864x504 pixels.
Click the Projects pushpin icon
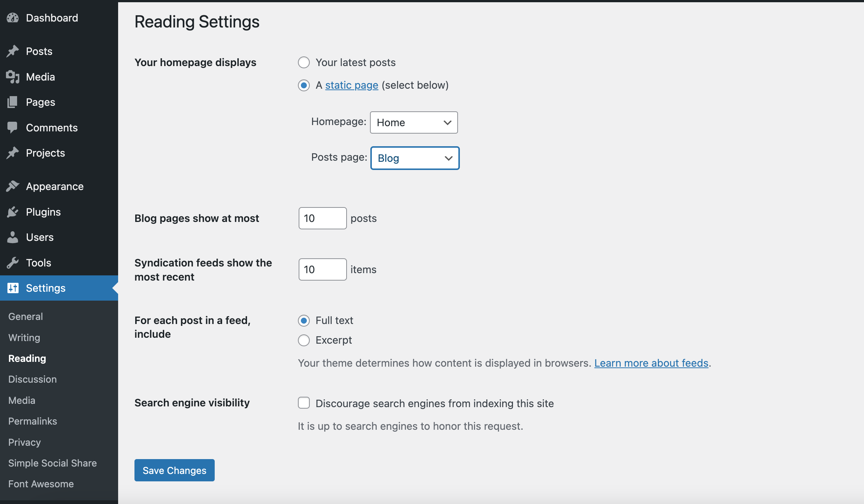coord(13,153)
